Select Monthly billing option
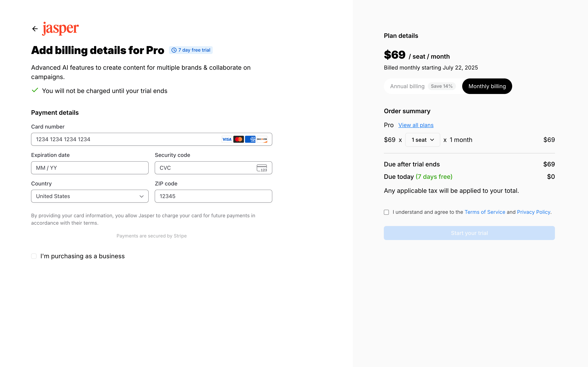Image resolution: width=588 pixels, height=367 pixels. [487, 86]
